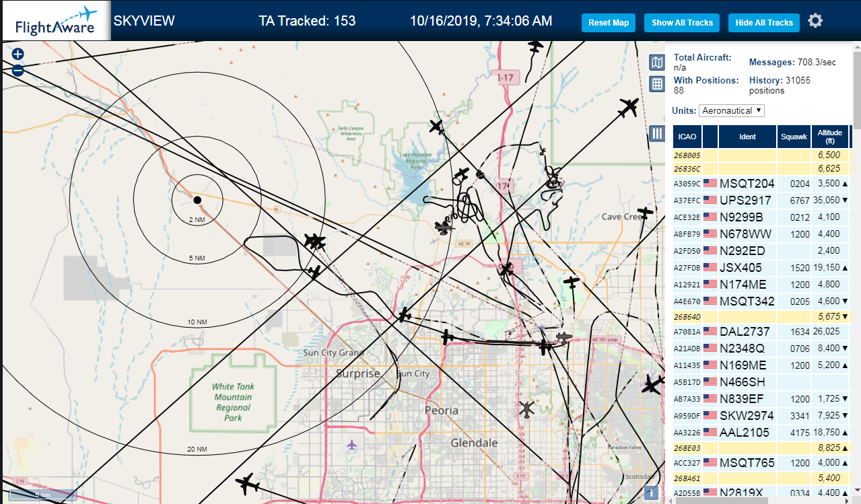Viewport: 861px width, 504px height.
Task: Select the N169ME aircraft row
Action: click(761, 365)
